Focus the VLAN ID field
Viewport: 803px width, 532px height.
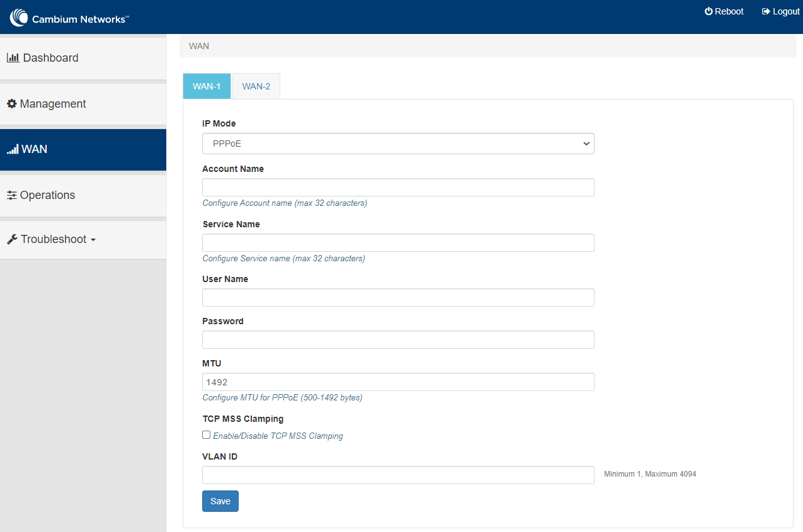(398, 475)
